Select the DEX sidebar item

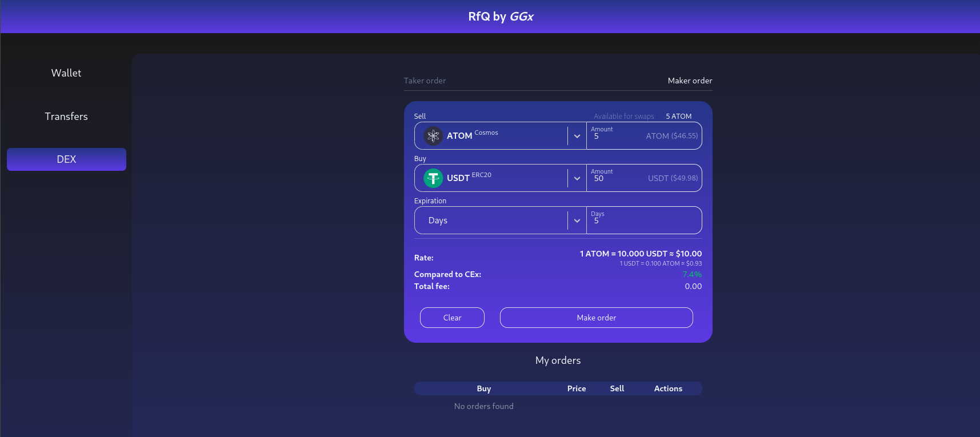tap(66, 159)
